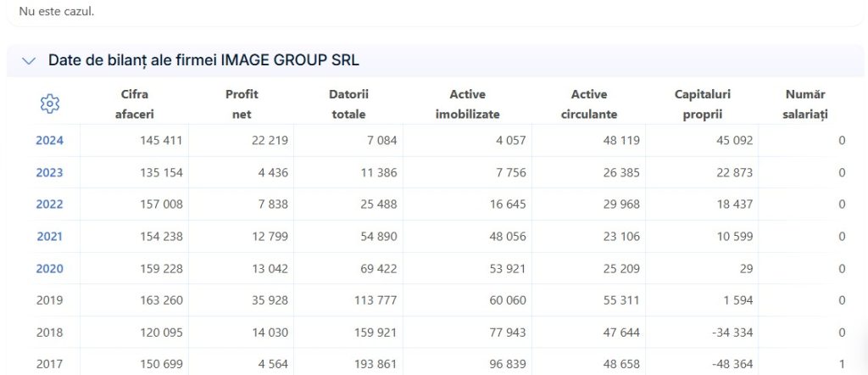Select the 2018 row year cell
The height and width of the screenshot is (375, 868).
tap(50, 333)
